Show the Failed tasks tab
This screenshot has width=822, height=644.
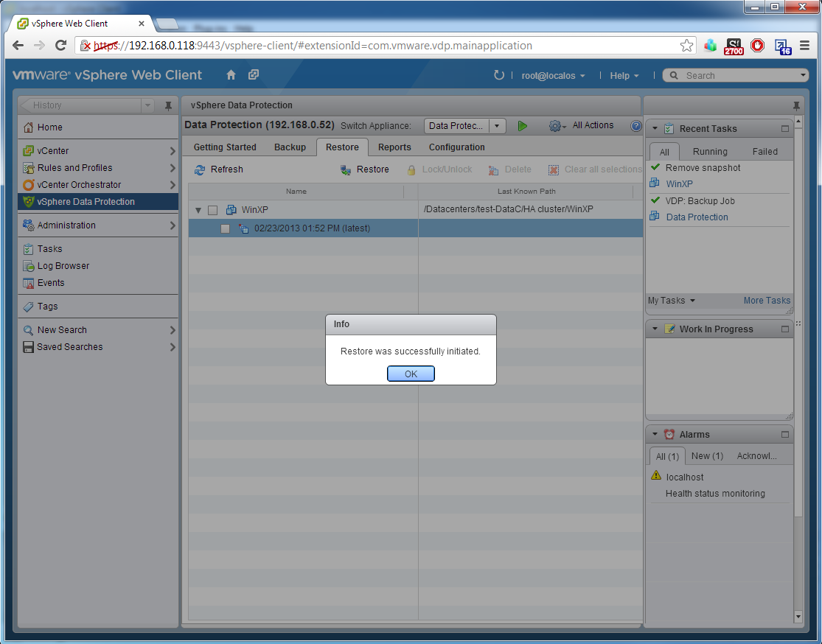tap(764, 152)
